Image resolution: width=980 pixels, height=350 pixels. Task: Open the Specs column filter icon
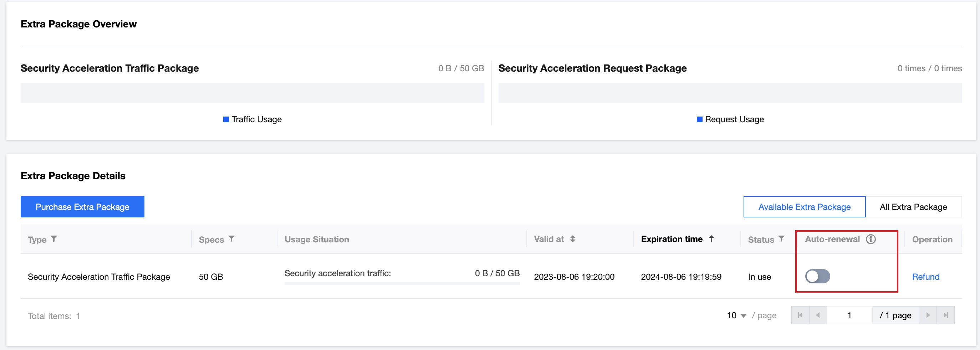(x=231, y=239)
